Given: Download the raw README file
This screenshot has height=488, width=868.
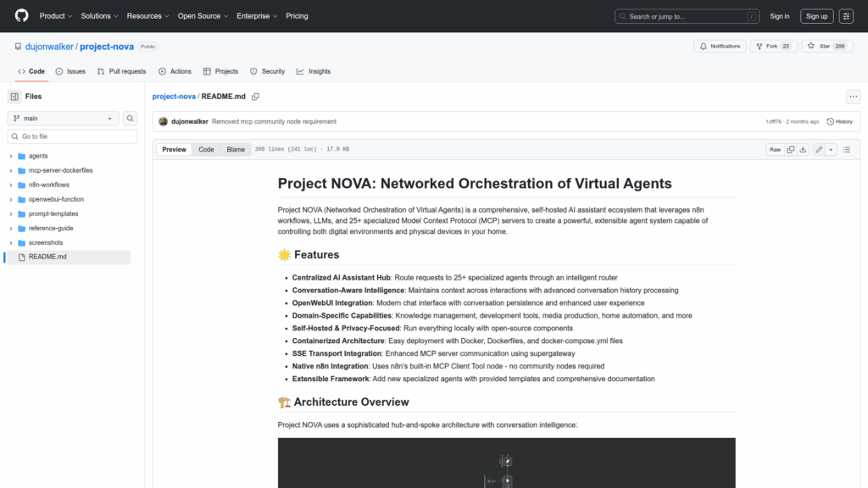Looking at the screenshot, I should pyautogui.click(x=803, y=149).
